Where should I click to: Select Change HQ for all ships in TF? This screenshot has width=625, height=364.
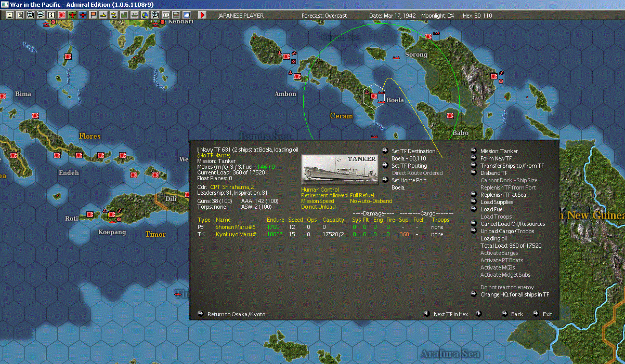(x=515, y=294)
